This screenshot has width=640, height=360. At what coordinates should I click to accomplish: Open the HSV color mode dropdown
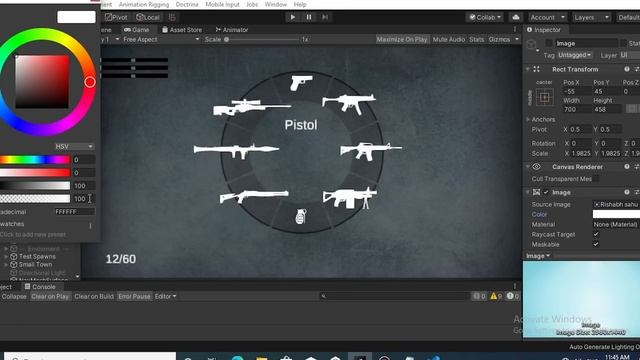(75, 147)
